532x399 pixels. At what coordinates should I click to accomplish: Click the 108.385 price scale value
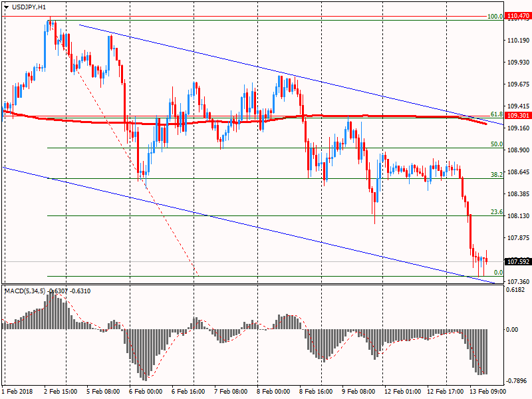(x=518, y=194)
